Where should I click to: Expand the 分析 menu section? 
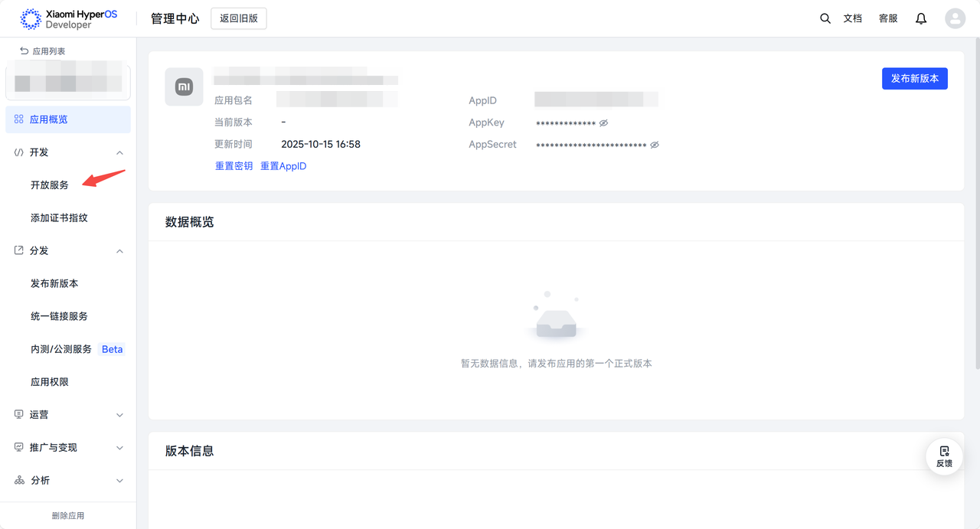coord(119,481)
